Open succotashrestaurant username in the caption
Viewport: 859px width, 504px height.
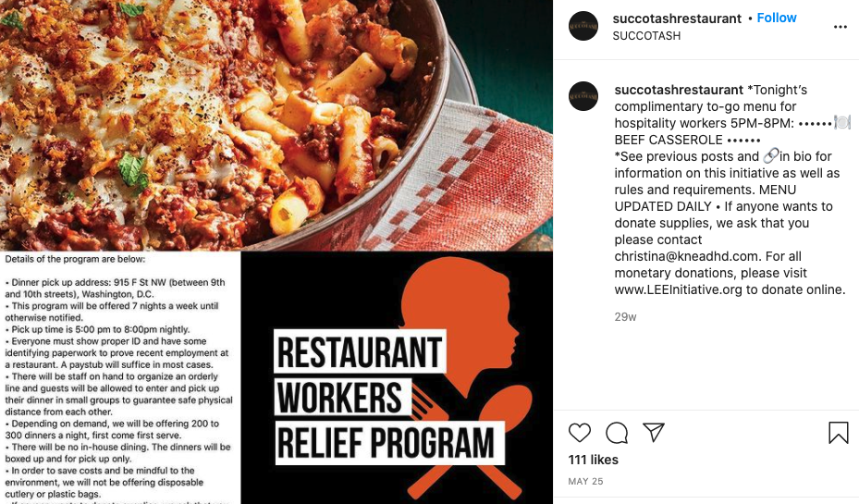point(679,90)
